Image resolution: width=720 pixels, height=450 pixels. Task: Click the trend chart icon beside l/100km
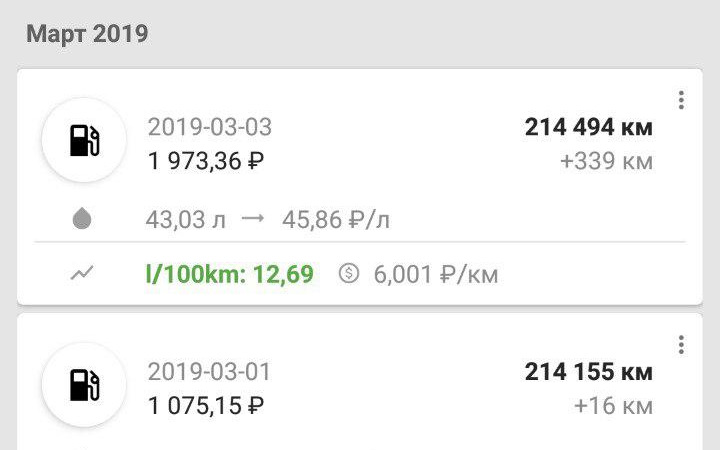coord(82,273)
